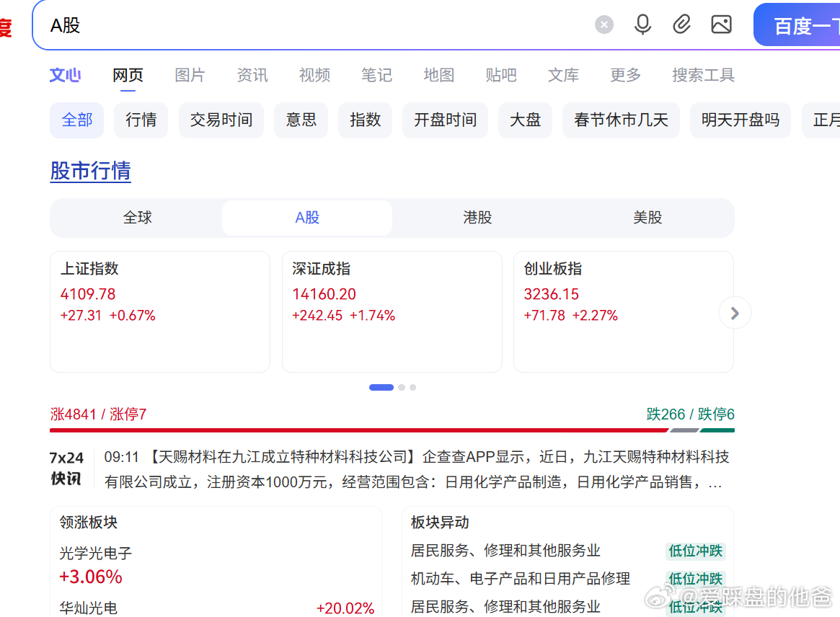
Task: Expand the 更多 menu
Action: click(625, 75)
